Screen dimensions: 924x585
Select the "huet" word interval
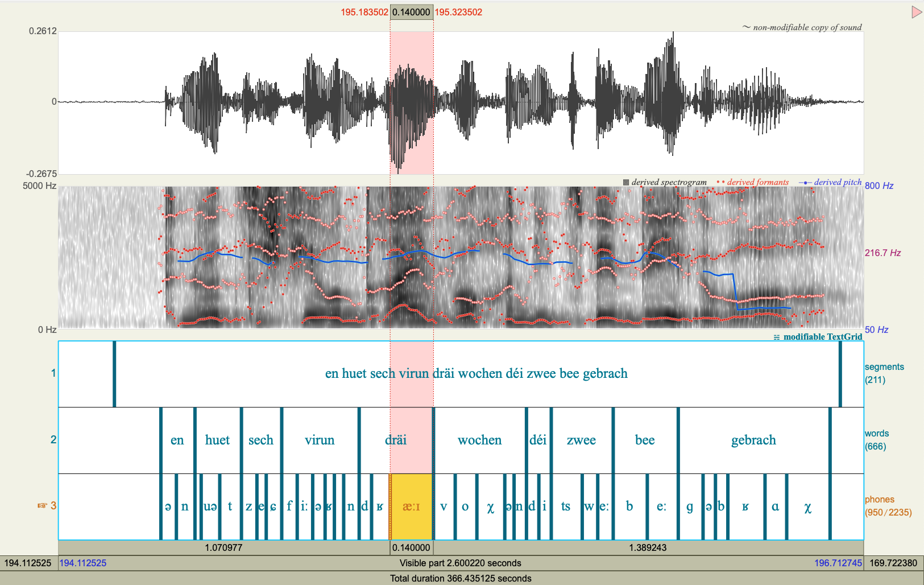pos(217,440)
